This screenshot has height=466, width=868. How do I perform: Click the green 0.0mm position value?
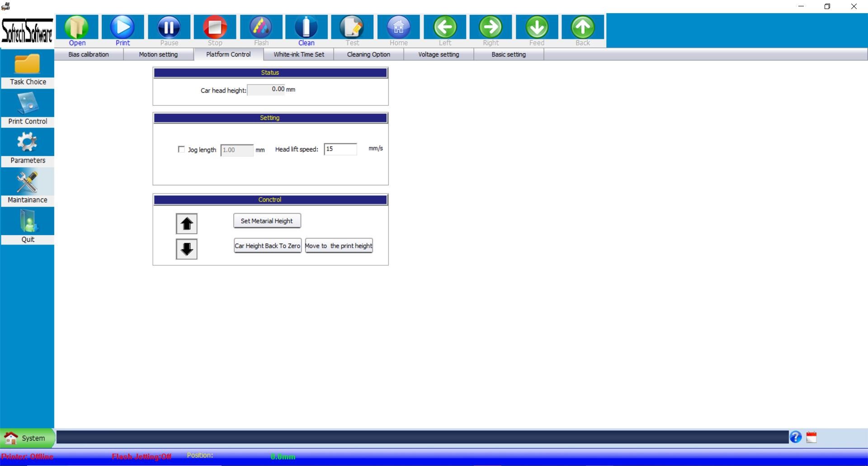click(283, 457)
